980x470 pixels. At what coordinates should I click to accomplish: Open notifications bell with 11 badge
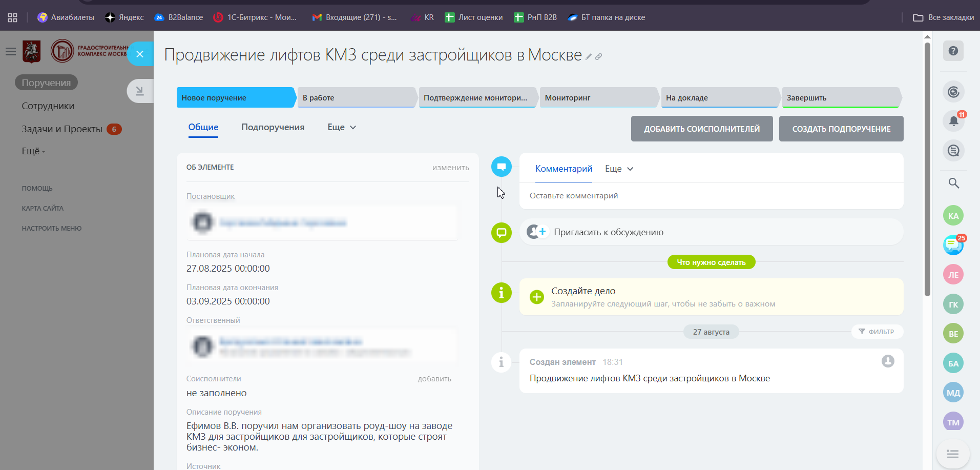[953, 121]
